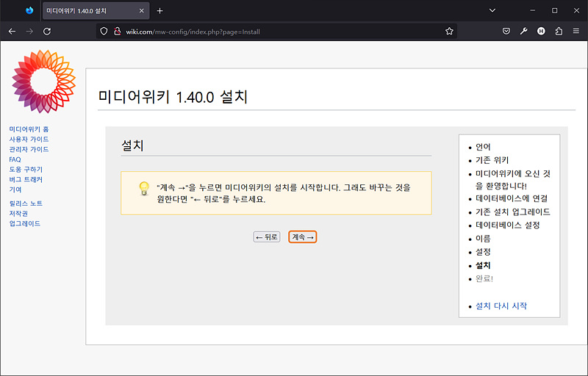Open the 관리자 가이드 link
Screen dimensions: 588x376
point(29,149)
